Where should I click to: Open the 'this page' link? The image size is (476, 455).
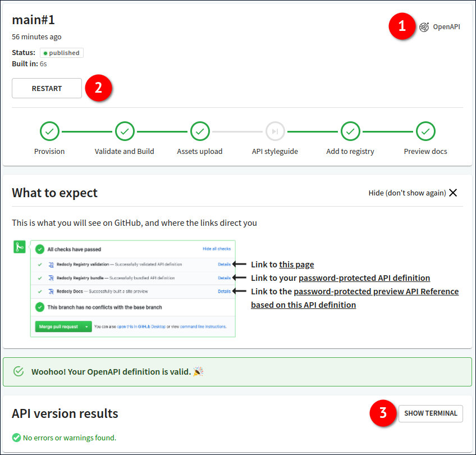click(296, 265)
